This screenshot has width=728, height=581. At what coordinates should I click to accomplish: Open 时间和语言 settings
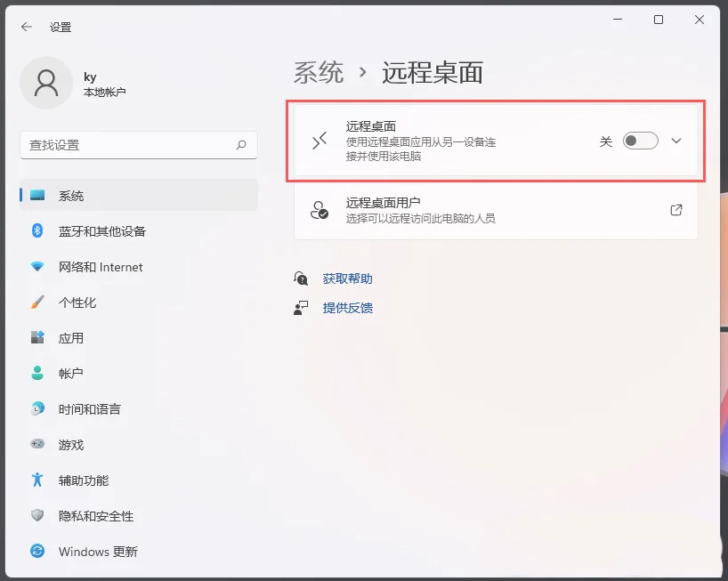pos(139,408)
